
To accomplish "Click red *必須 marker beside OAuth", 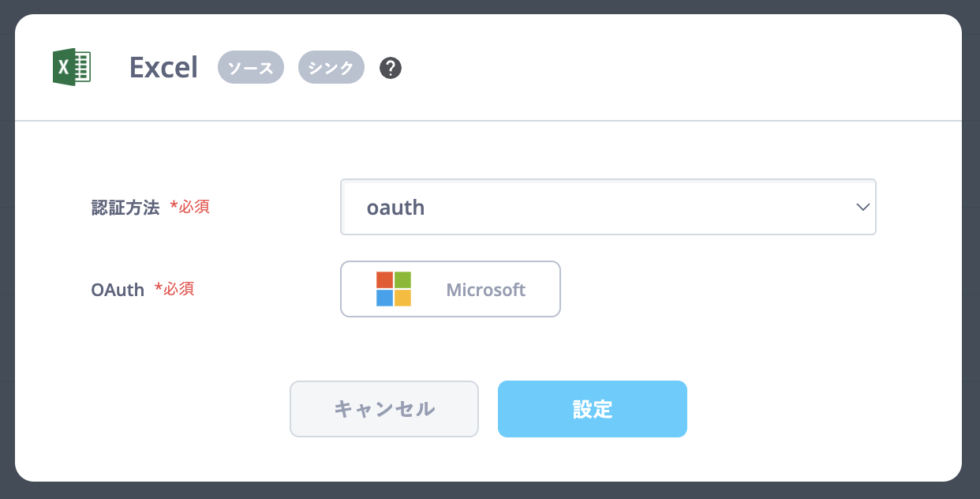I will tap(174, 289).
